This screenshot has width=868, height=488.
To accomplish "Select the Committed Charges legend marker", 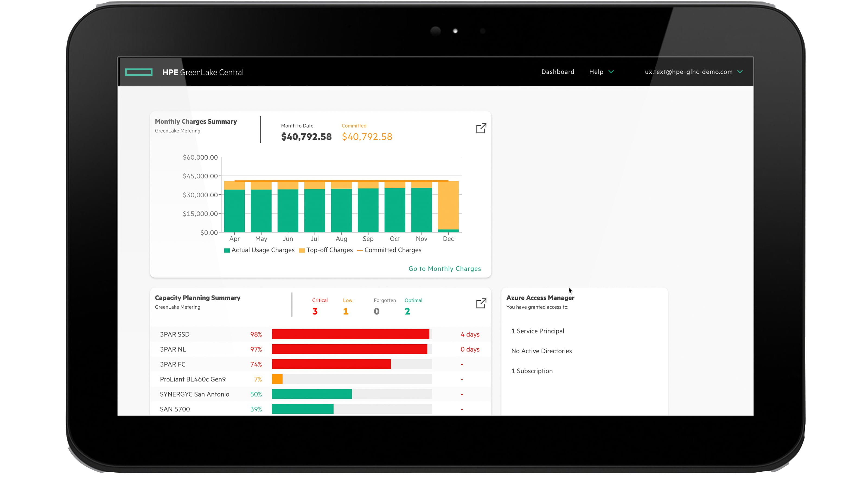I will click(360, 250).
